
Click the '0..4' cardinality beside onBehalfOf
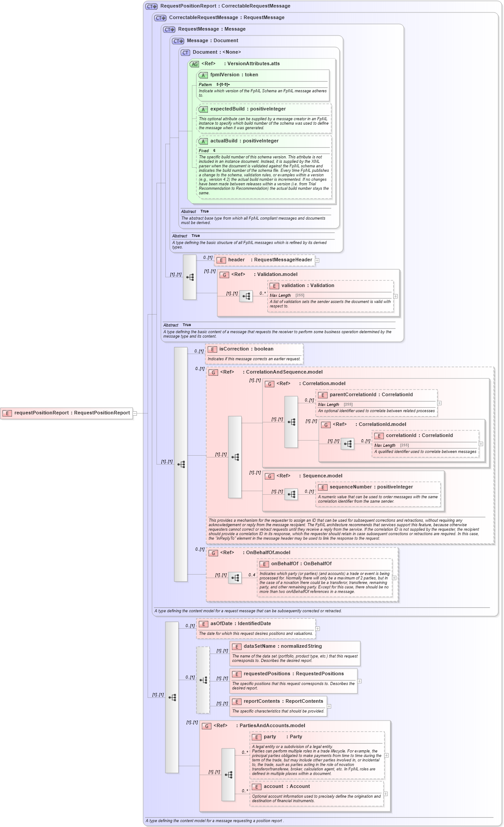252,575
